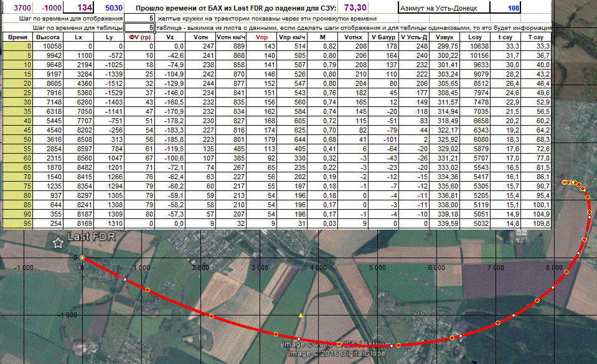Select the 'Vпр км/ч' column header
This screenshot has height=364, width=597.
[291, 37]
